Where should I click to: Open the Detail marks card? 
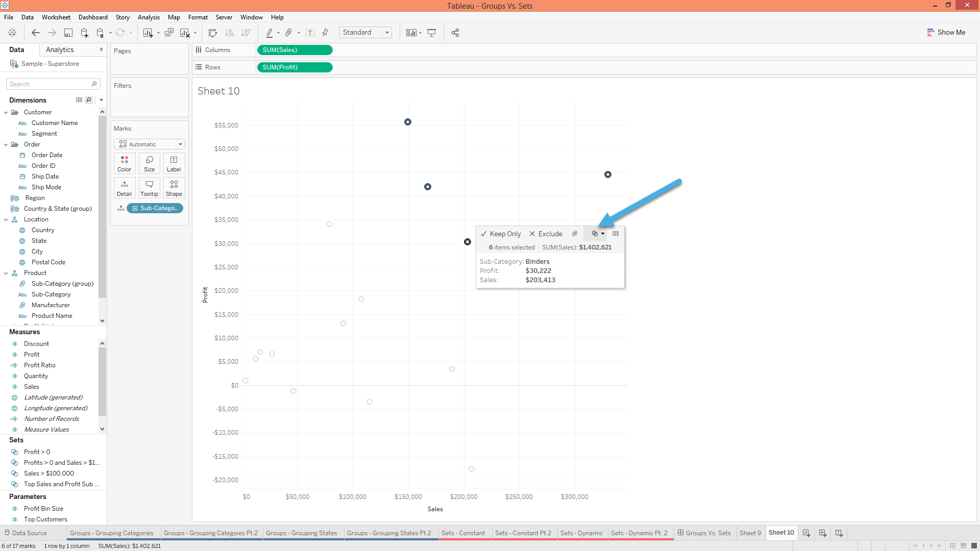tap(125, 188)
